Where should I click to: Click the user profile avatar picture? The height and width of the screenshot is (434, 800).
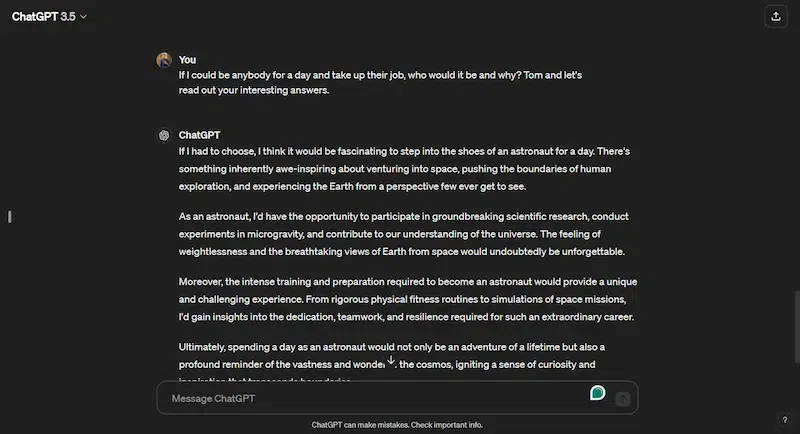164,60
